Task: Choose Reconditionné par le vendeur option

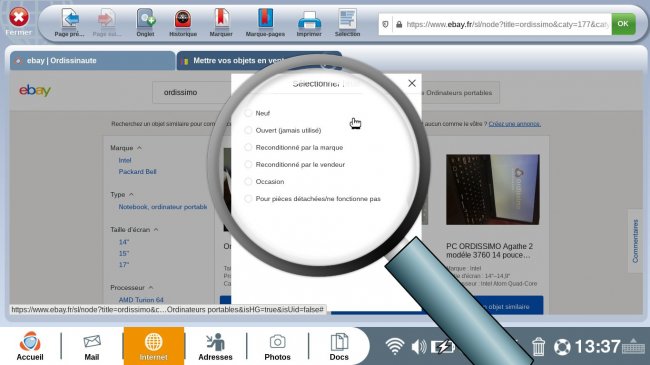Action: pyautogui.click(x=248, y=164)
